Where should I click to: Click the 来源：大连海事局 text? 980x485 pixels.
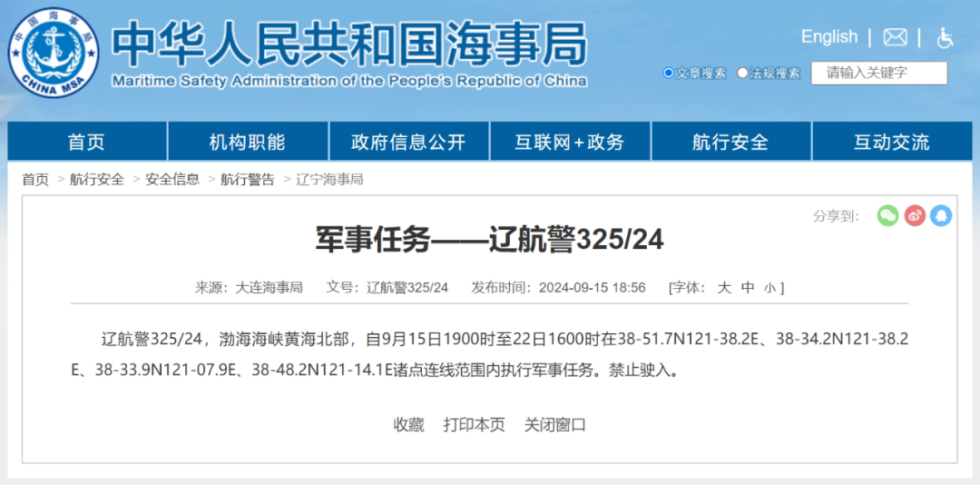(x=250, y=288)
